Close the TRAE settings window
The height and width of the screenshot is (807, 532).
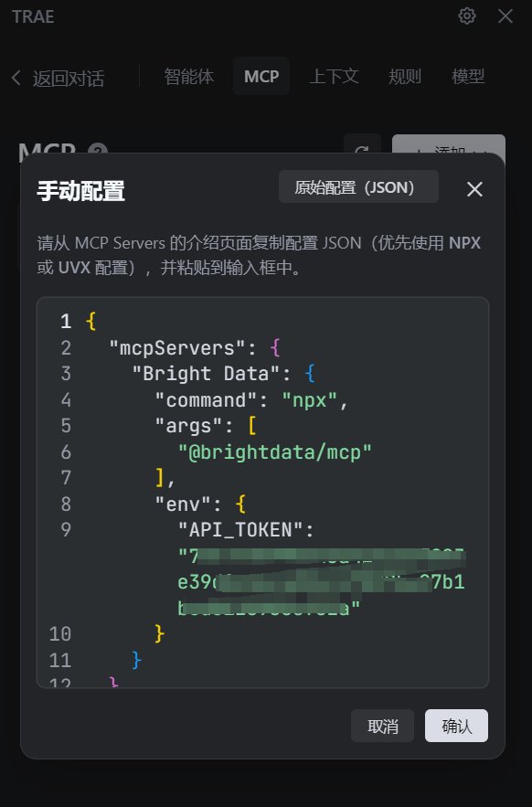pyautogui.click(x=505, y=16)
